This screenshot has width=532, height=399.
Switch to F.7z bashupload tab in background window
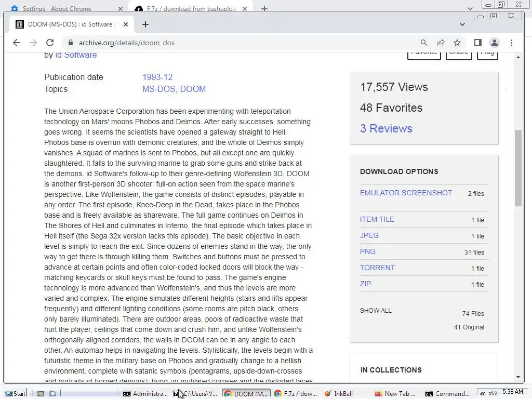tap(191, 8)
